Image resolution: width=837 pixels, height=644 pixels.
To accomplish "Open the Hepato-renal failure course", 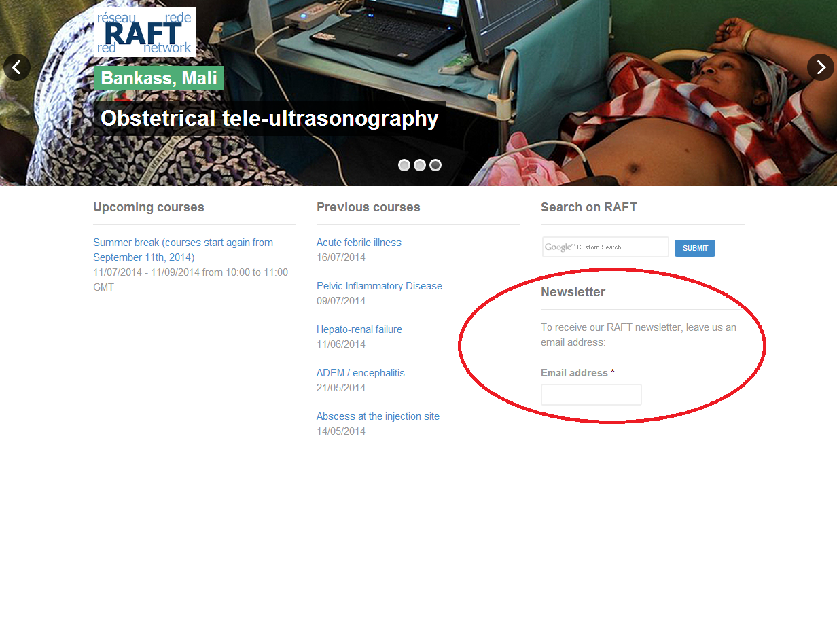I will (359, 329).
